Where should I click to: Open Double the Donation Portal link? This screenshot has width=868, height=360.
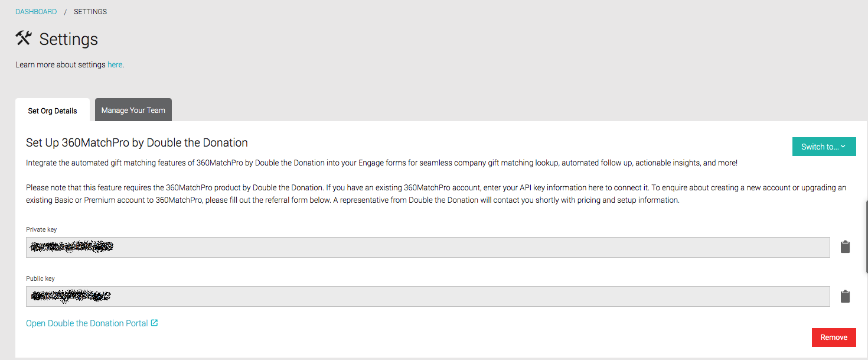pos(87,323)
